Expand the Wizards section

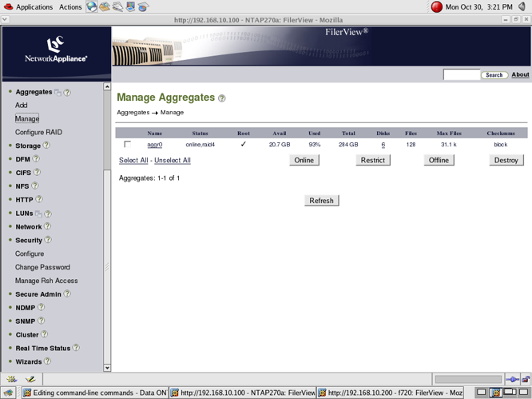coord(29,361)
